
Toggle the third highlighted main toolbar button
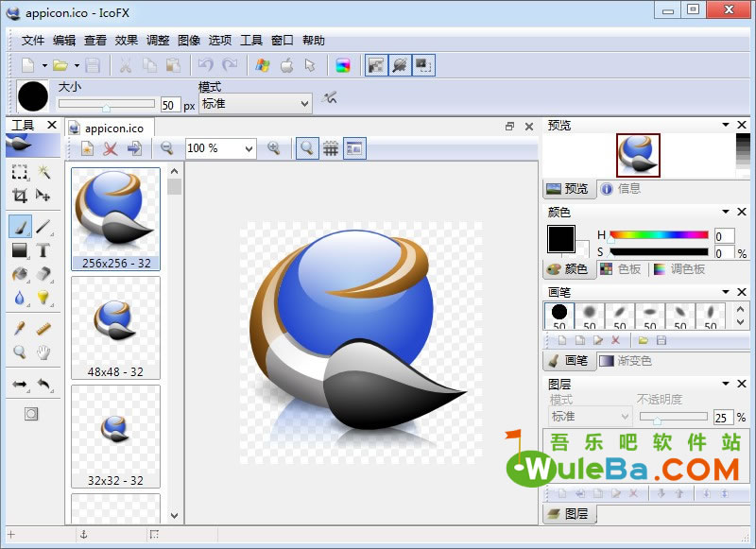pos(423,65)
